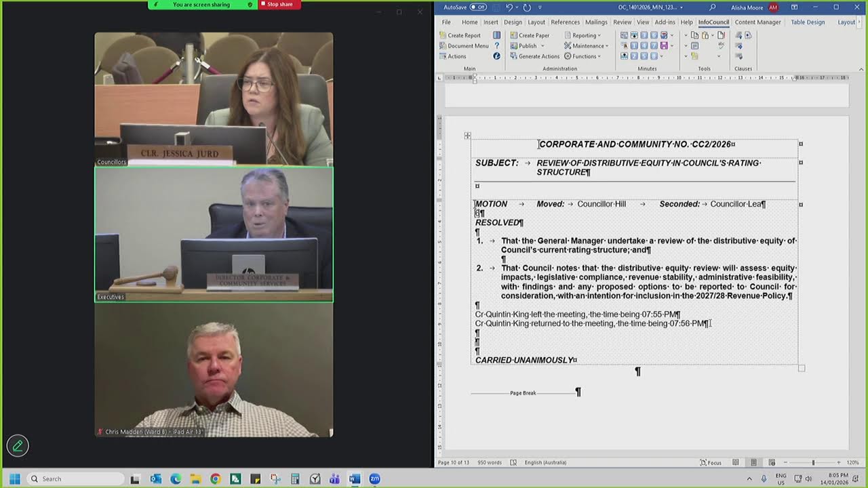The width and height of the screenshot is (868, 488).
Task: Switch to Web Layout view icon
Action: [772, 462]
